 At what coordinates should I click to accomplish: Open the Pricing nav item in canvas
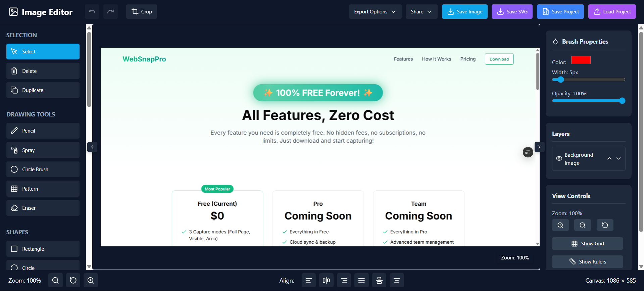[468, 59]
